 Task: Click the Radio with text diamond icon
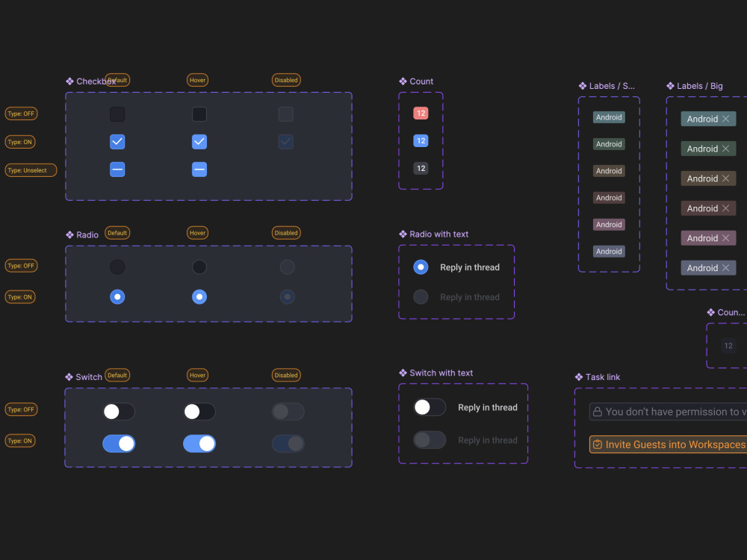(403, 234)
